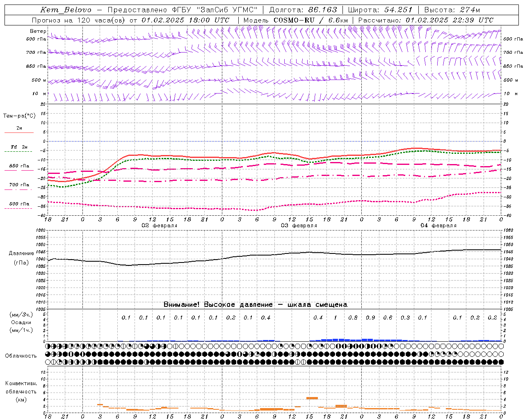Click the '10 м' wind level label on left

(x=39, y=94)
